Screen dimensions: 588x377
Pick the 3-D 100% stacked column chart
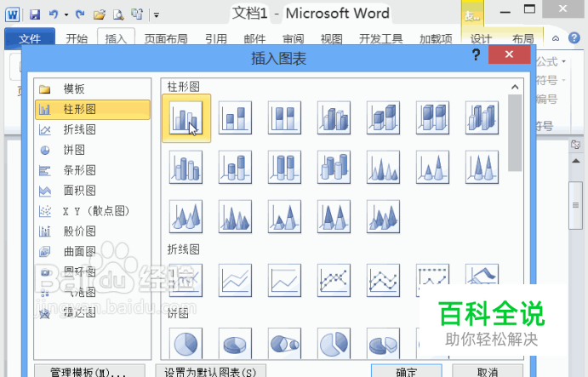point(433,117)
